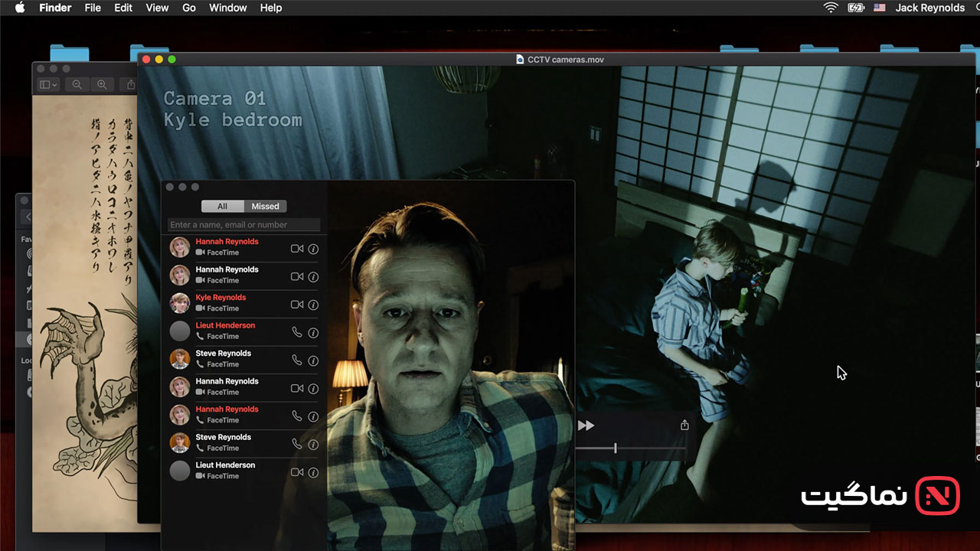This screenshot has width=980, height=551.
Task: Open the View menu
Action: 157,8
